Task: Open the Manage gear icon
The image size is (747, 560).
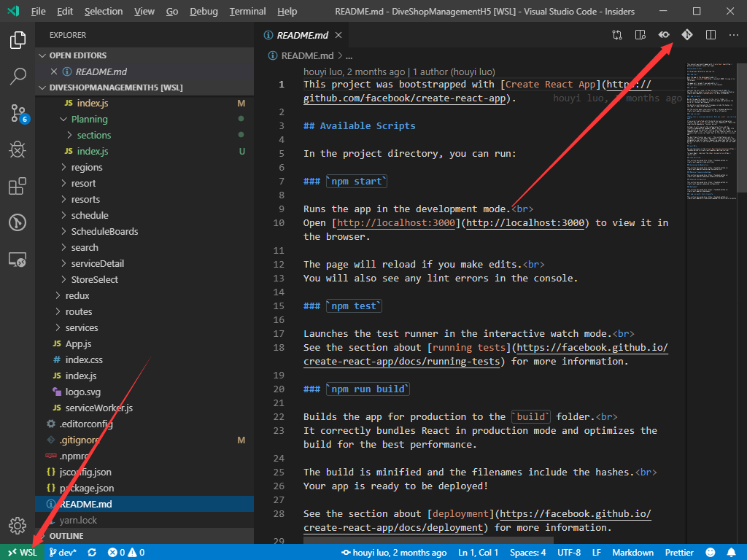Action: pyautogui.click(x=18, y=525)
